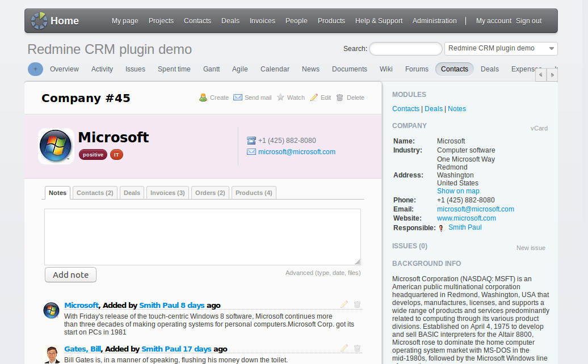The height and width of the screenshot is (364, 588).
Task: Toggle the Watch star for this company
Action: point(280,98)
